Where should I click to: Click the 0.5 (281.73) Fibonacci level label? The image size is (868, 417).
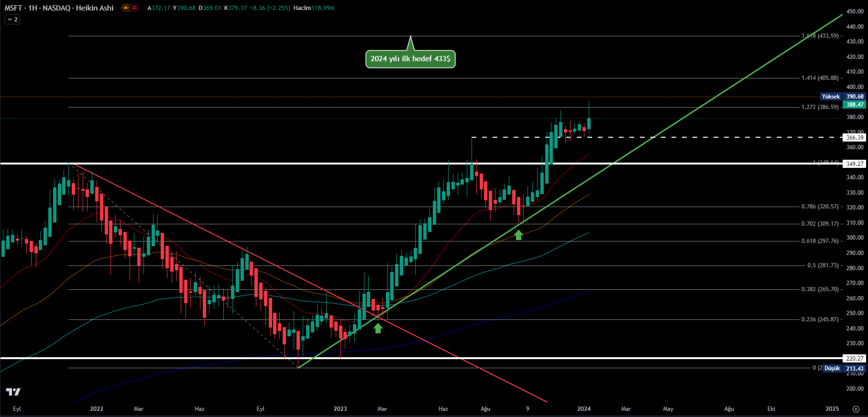click(x=823, y=265)
